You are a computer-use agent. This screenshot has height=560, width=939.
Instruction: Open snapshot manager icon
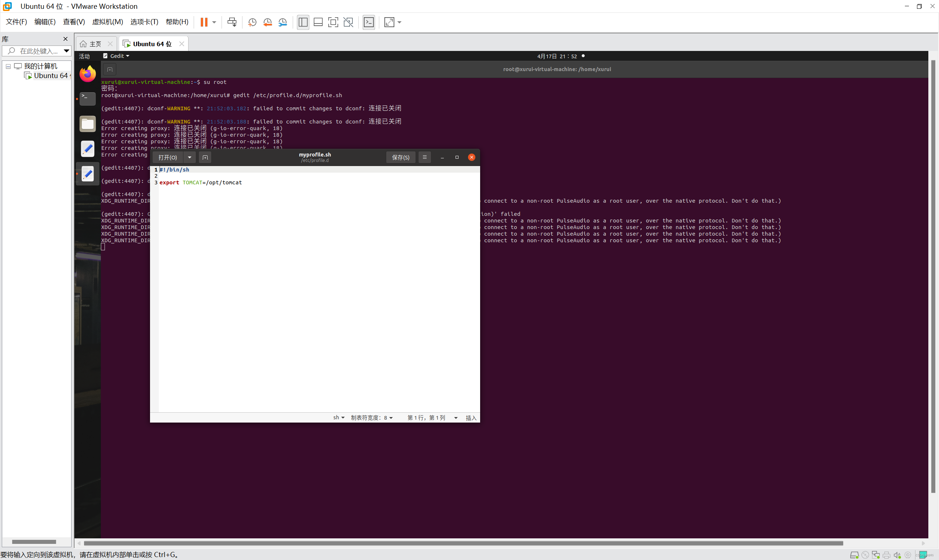click(x=283, y=22)
